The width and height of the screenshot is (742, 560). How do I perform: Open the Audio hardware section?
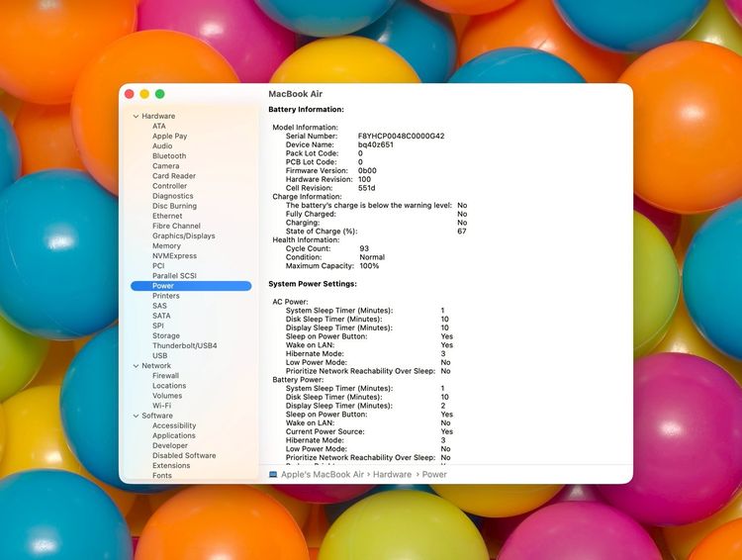(162, 145)
